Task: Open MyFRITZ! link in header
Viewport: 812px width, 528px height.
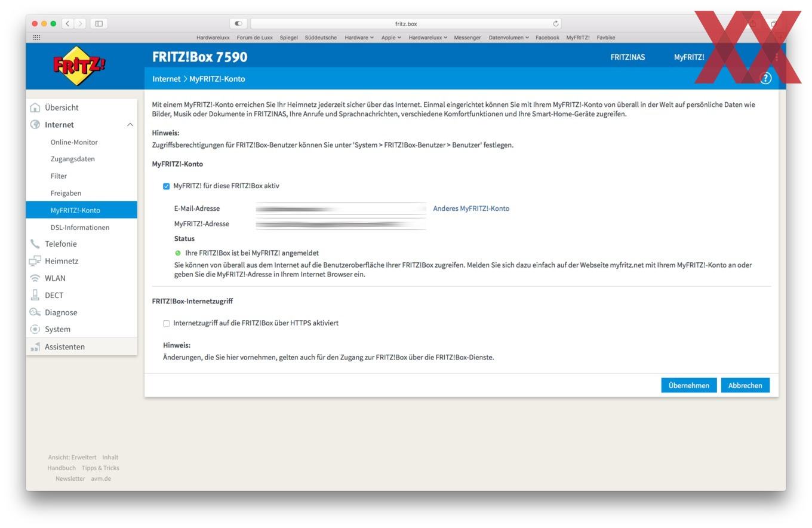Action: pos(689,57)
